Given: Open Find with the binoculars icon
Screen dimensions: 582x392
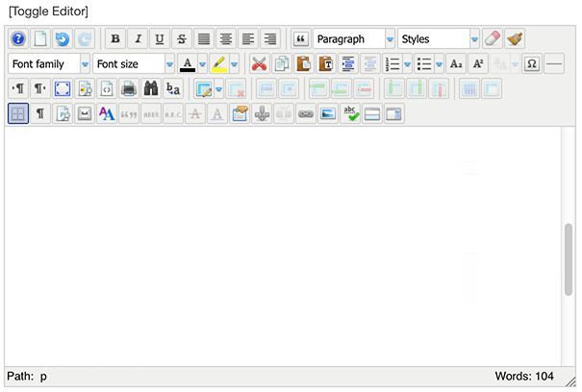Looking at the screenshot, I should click(151, 88).
